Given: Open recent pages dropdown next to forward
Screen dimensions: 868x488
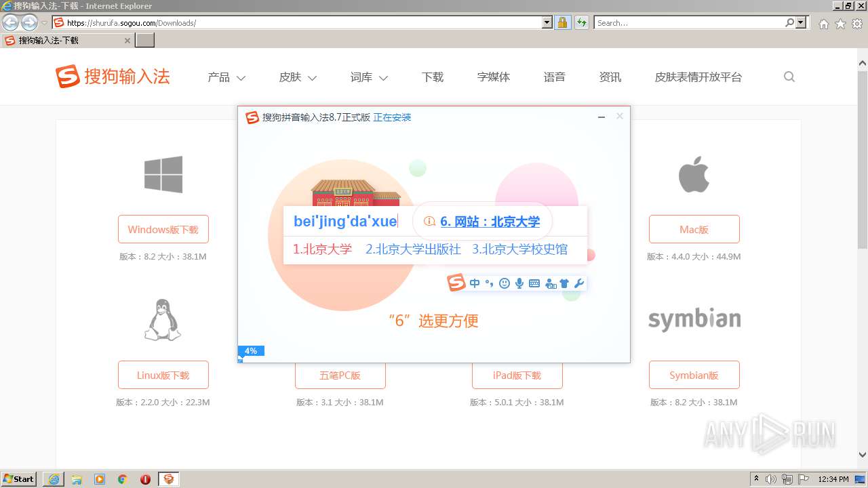Looking at the screenshot, I should tap(44, 23).
